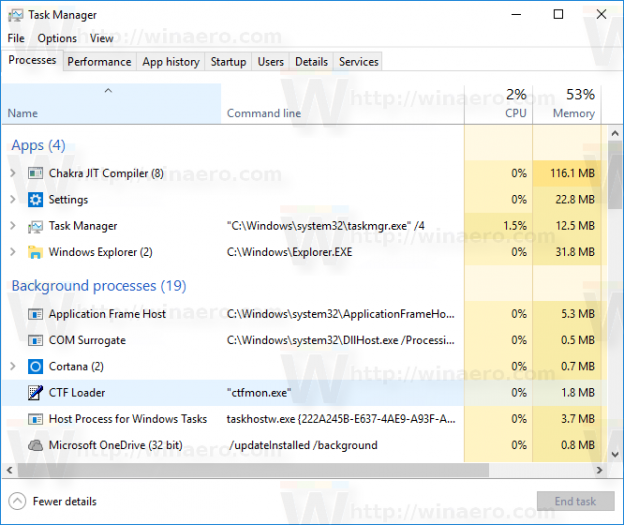Switch to the Startup tab
624x525 pixels.
point(228,62)
